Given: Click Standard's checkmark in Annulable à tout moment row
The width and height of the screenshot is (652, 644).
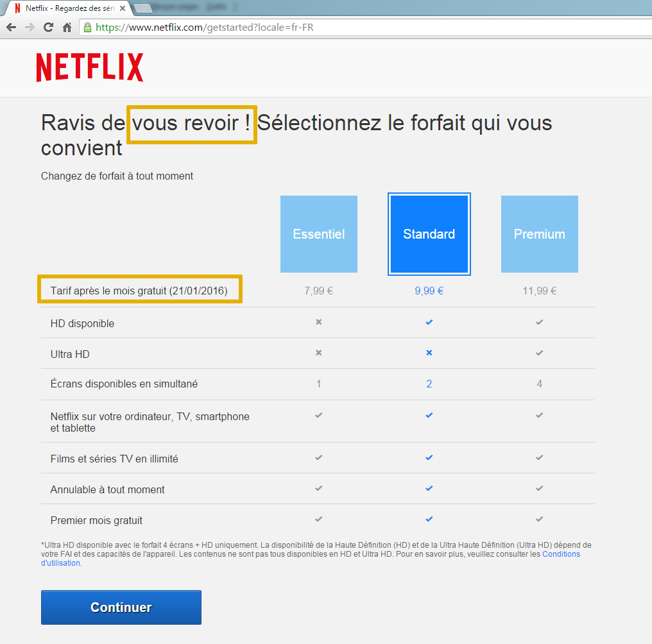Looking at the screenshot, I should coord(429,488).
